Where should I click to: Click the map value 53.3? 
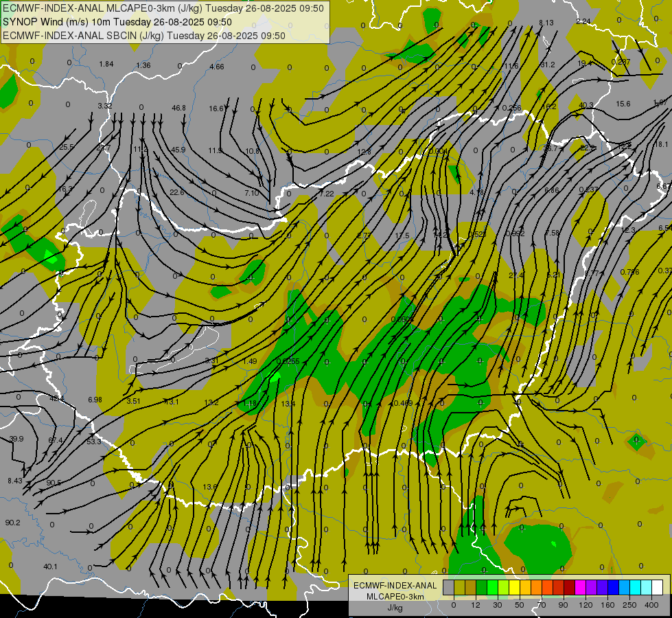94,442
